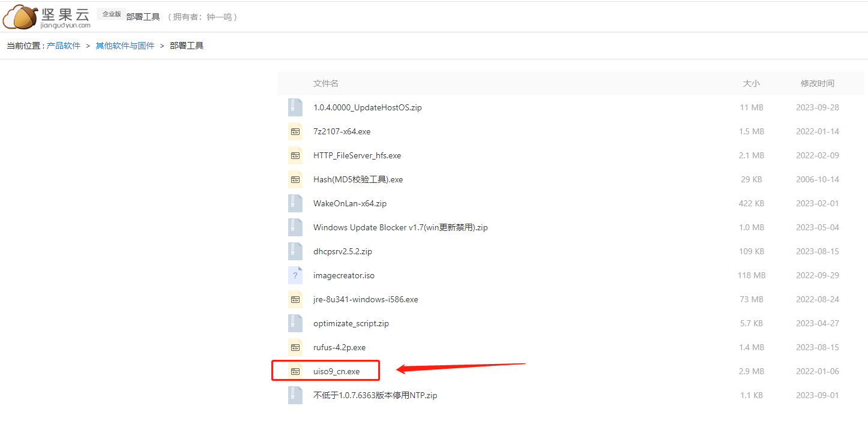Open jre-8u341-windows-i586.exe file name
This screenshot has width=868, height=424.
(x=366, y=299)
